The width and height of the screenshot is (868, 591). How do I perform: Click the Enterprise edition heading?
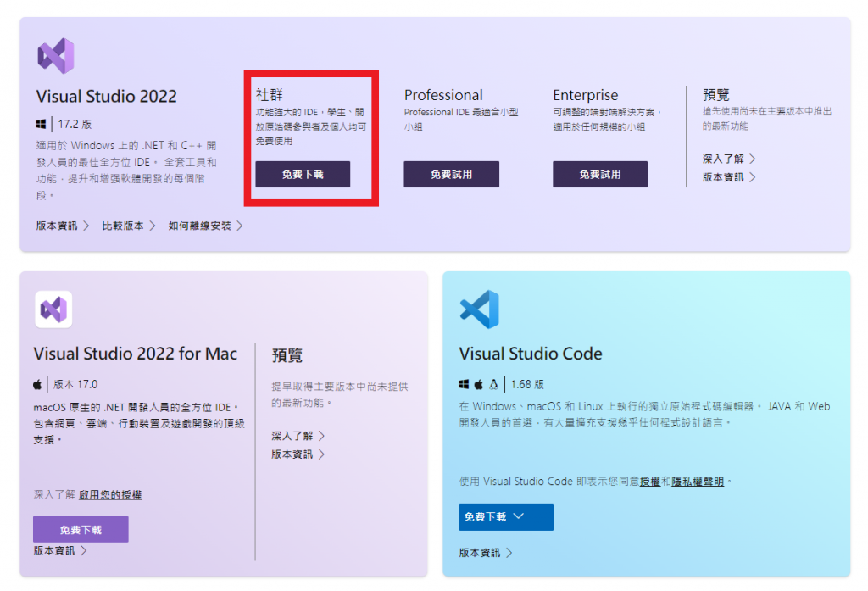coord(586,95)
